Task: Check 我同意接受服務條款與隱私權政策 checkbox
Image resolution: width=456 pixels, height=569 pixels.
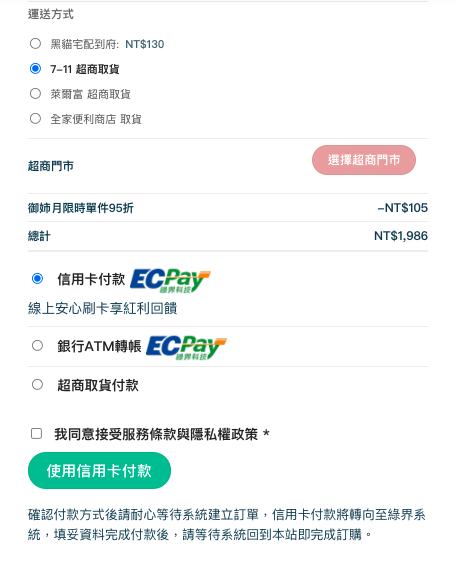Action: (x=36, y=434)
